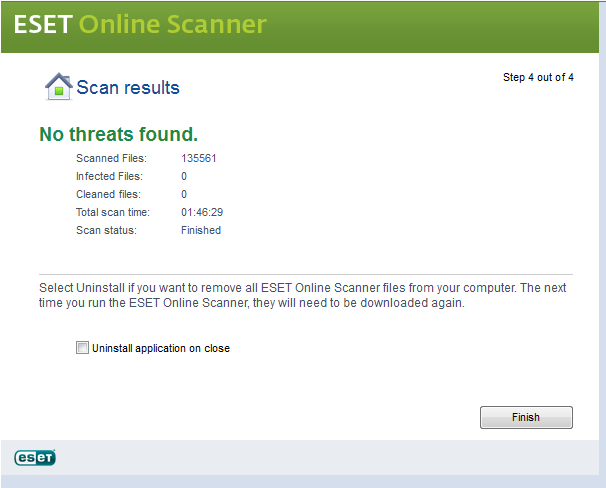The width and height of the screenshot is (606, 488).
Task: Click the 'No threats found.' message
Action: point(119,134)
